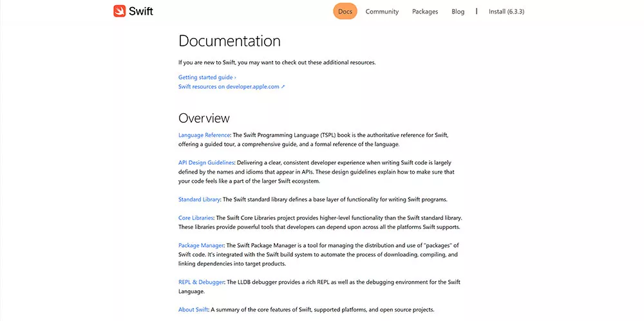The height and width of the screenshot is (321, 644).
Task: Open the About Swift link
Action: coord(193,310)
